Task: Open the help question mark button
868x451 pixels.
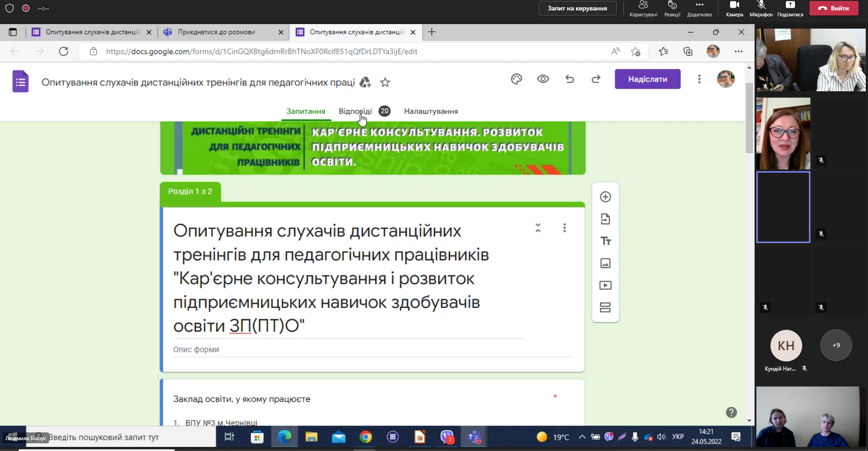Action: click(x=731, y=412)
